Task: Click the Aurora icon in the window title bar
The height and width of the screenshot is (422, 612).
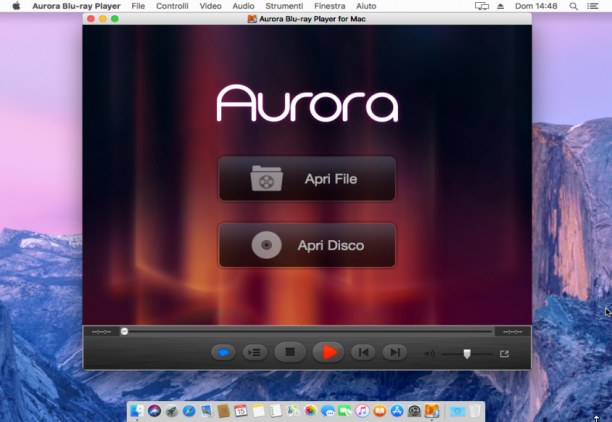Action: click(252, 19)
